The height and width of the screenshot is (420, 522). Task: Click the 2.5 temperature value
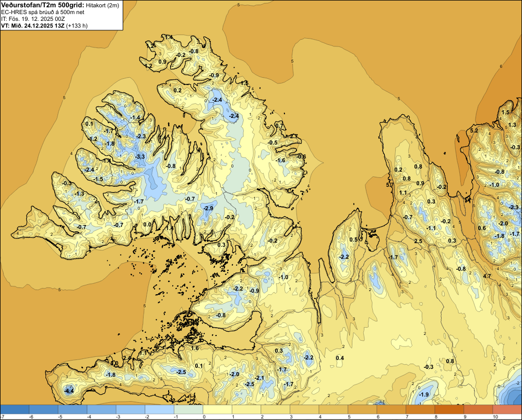click(418, 241)
